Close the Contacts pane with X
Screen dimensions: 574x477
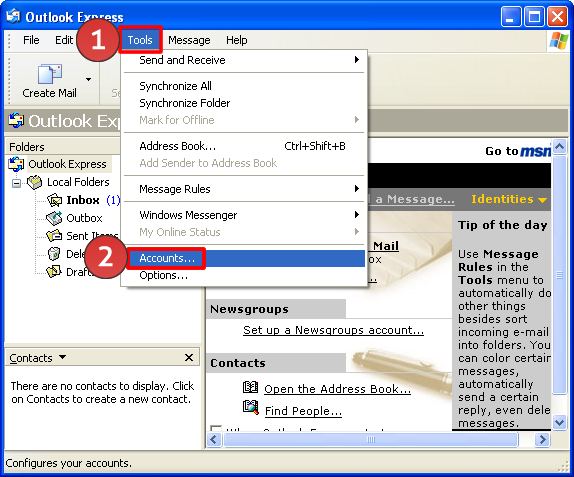(x=189, y=357)
